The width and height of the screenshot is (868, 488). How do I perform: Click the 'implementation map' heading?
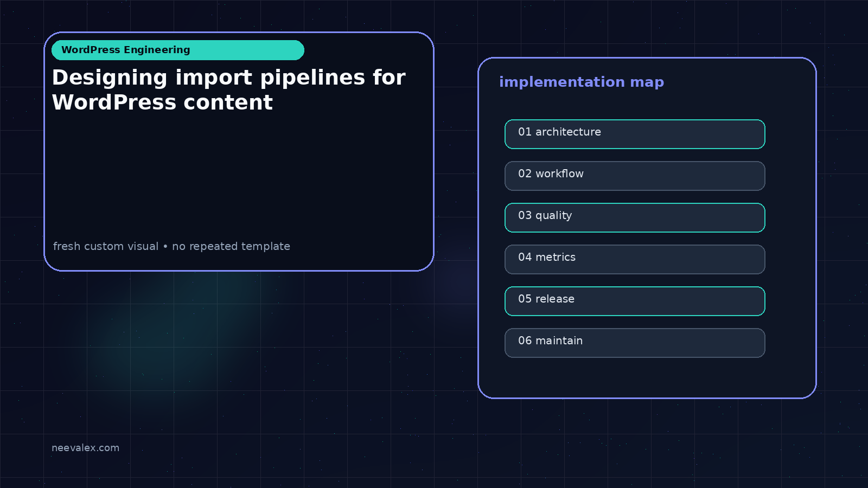pyautogui.click(x=582, y=82)
